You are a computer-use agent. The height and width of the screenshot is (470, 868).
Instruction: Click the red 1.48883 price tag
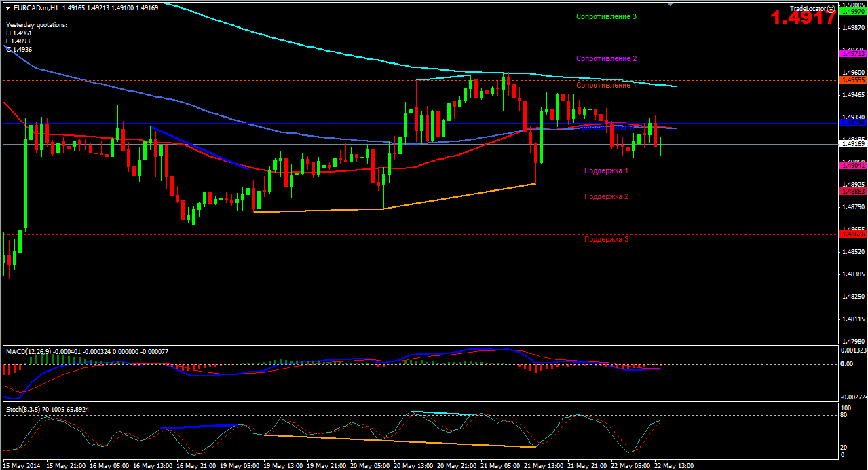pos(852,192)
